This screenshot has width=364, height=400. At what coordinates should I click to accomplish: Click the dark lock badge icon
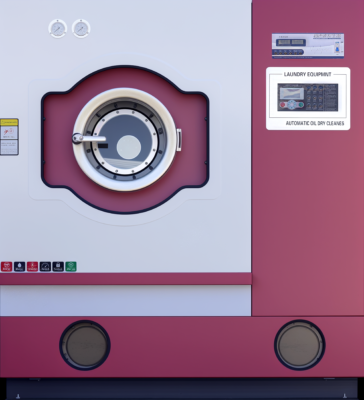(x=58, y=267)
